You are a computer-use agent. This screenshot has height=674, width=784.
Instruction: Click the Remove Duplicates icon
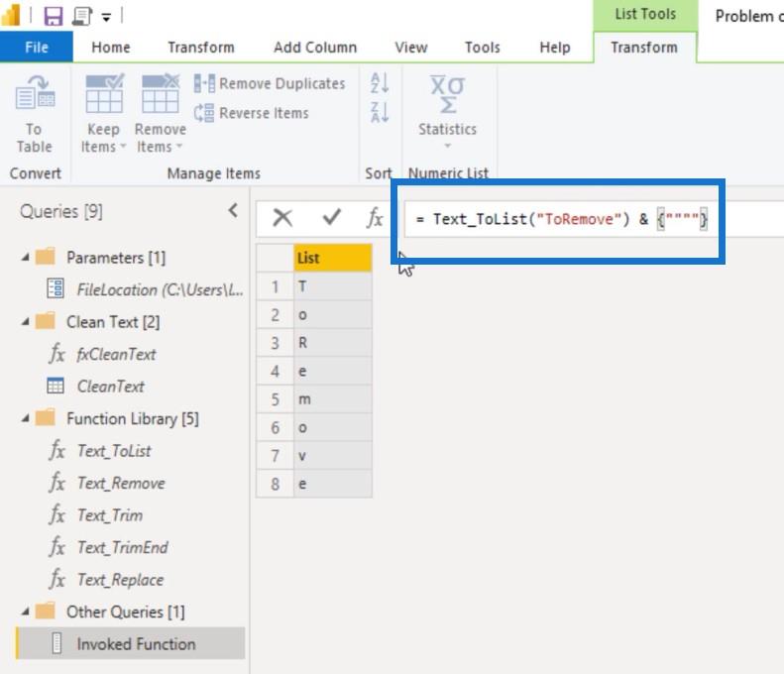tap(204, 83)
